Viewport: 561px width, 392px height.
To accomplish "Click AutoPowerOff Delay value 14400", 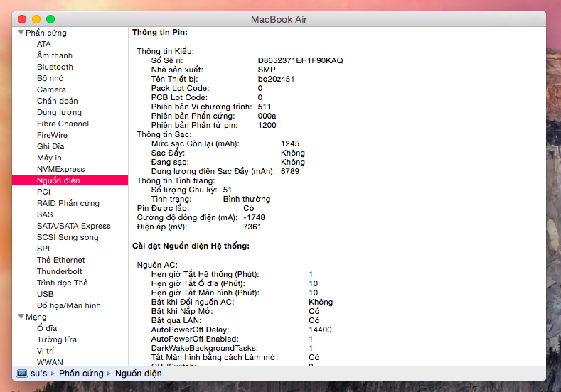I will click(320, 330).
